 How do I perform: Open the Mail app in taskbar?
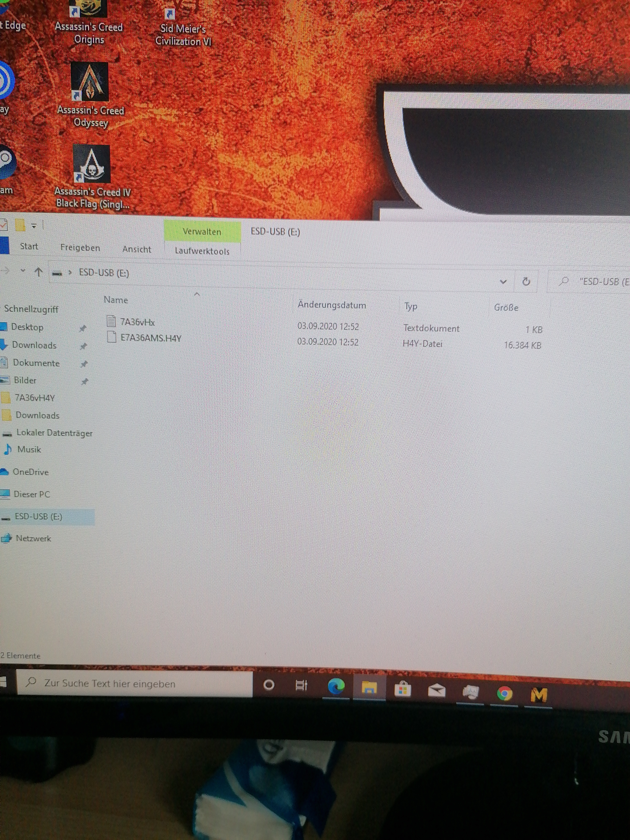pyautogui.click(x=436, y=690)
